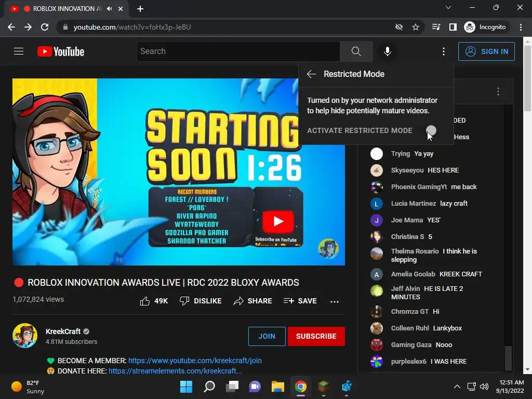Open the volume tray icon
Image resolution: width=532 pixels, height=399 pixels.
tap(484, 387)
